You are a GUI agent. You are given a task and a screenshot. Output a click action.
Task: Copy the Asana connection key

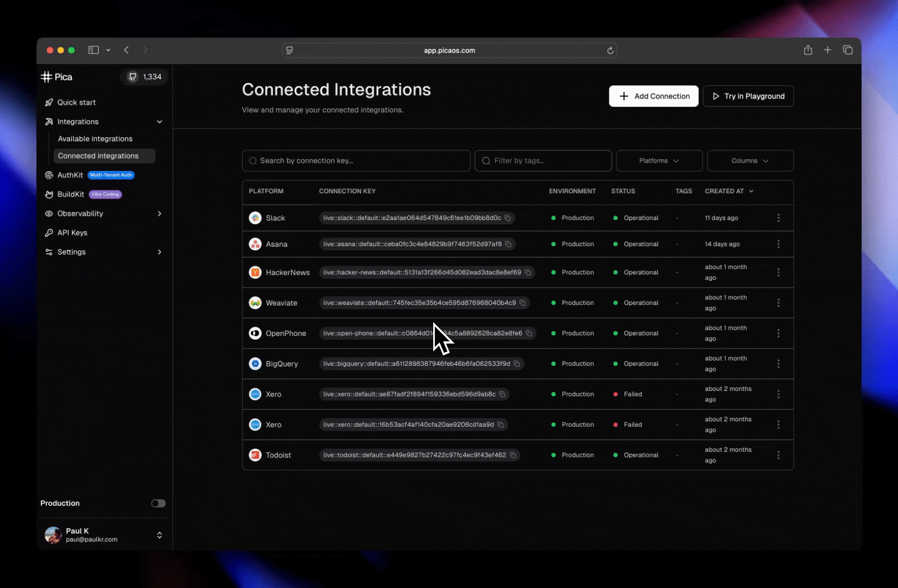508,244
